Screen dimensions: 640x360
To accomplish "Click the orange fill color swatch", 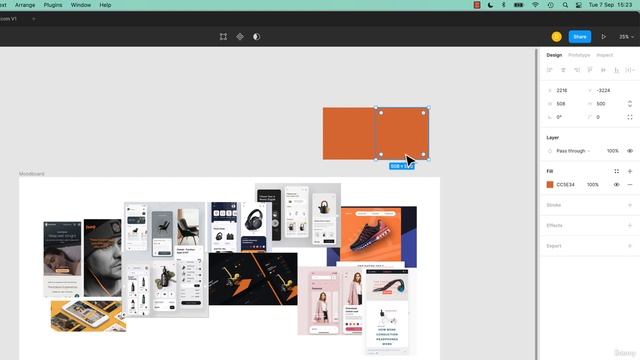I will click(550, 185).
